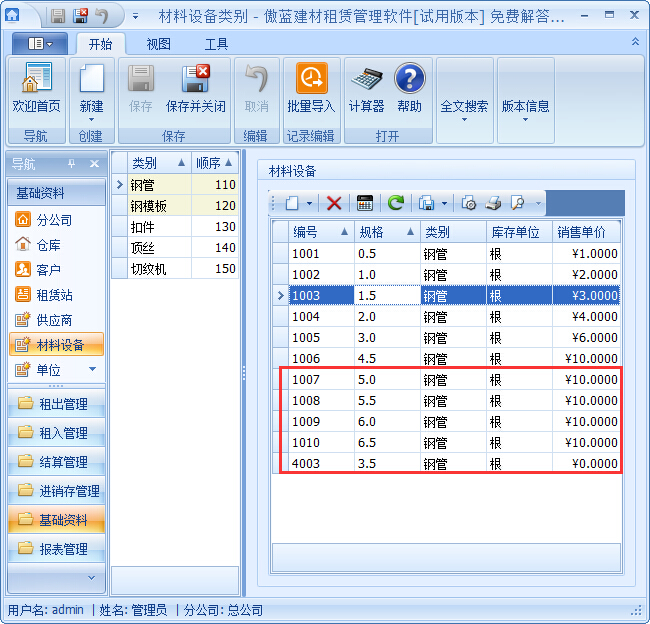The height and width of the screenshot is (624, 650).
Task: Click the red X delete icon
Action: 334,203
